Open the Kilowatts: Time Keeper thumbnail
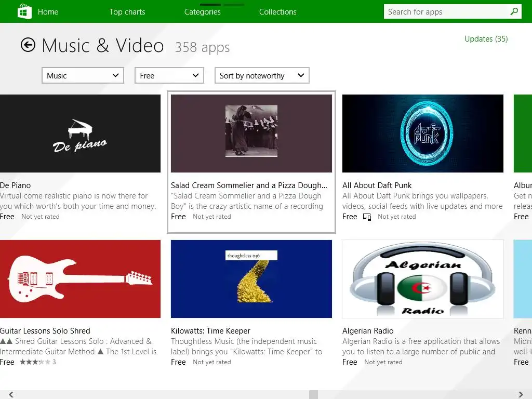Viewport: 532px width, 399px height. click(251, 279)
